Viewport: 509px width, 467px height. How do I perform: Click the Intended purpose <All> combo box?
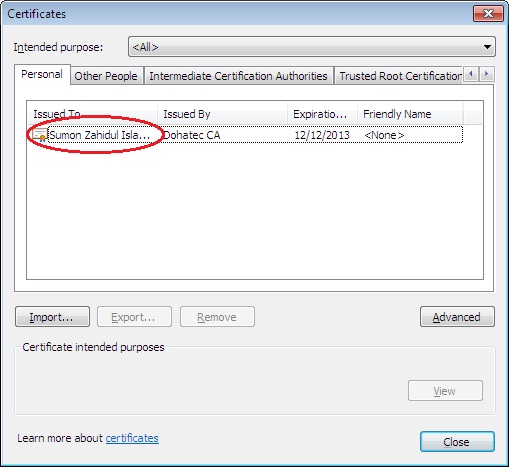312,47
